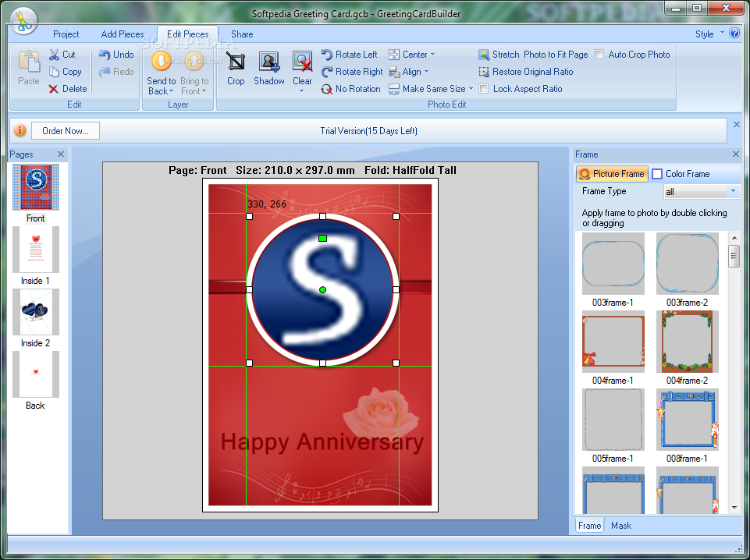Open the Frame Type combo box
The image size is (750, 560).
tap(701, 192)
